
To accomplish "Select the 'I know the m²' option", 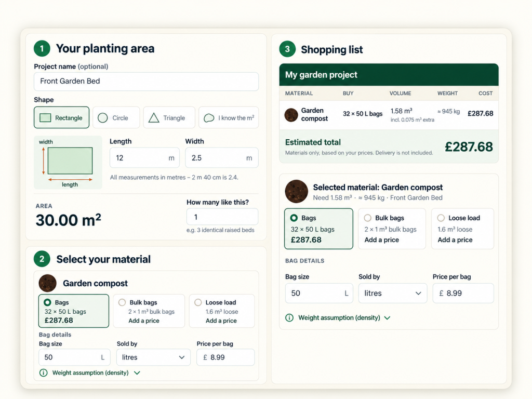I will (x=229, y=117).
